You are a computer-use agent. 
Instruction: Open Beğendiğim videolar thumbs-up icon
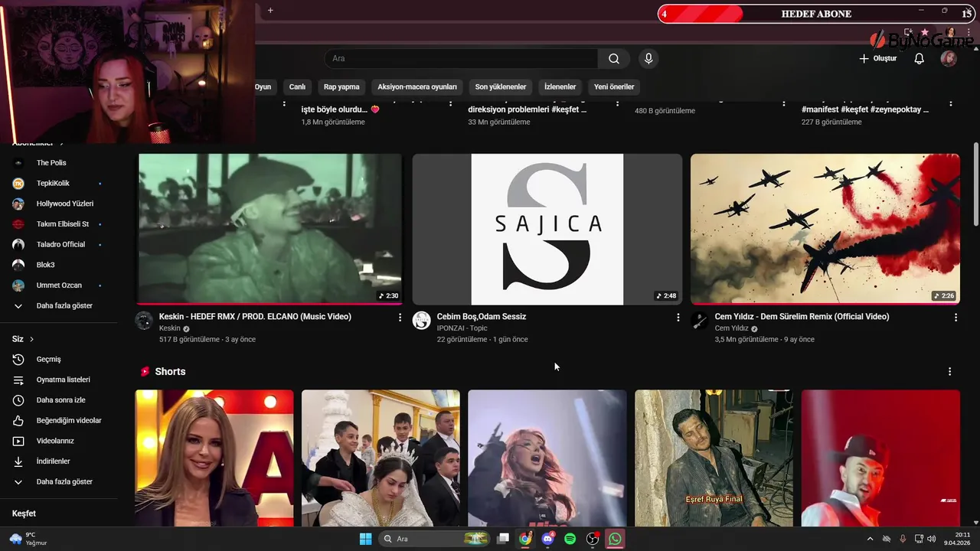(x=18, y=421)
